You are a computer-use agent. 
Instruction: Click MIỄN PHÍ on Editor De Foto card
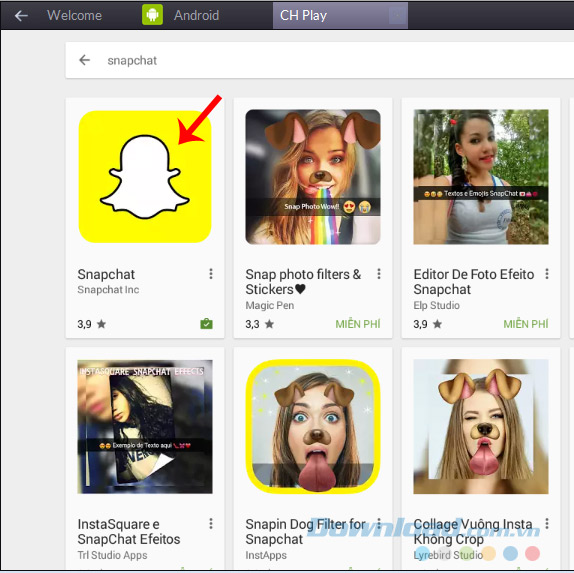(526, 324)
